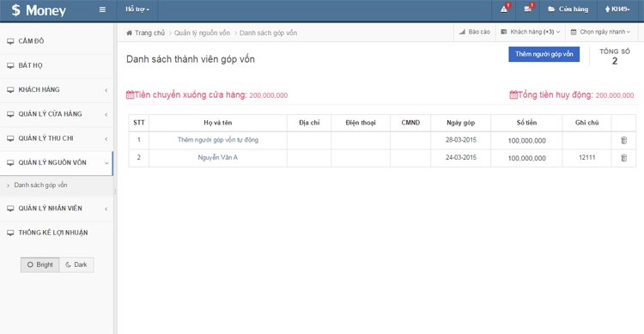
Task: Go to Trang chủ breadcrumb link
Action: pyautogui.click(x=149, y=33)
